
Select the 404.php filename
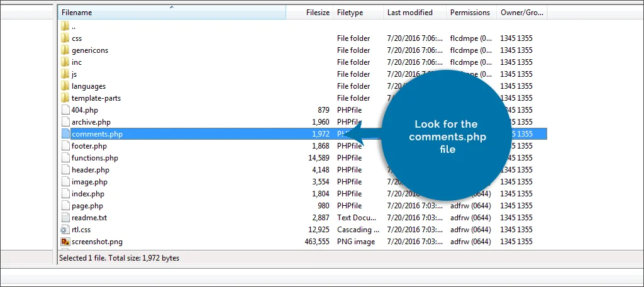click(85, 110)
